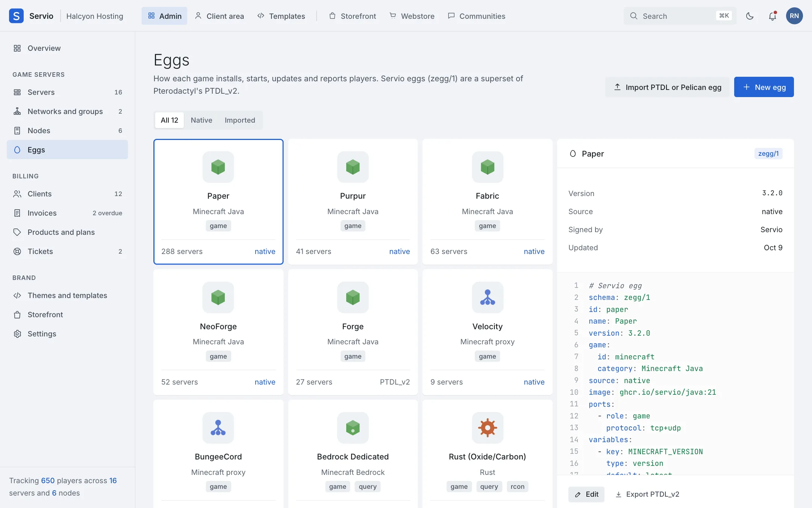Open Communities in top navigation
812x508 pixels.
click(477, 16)
